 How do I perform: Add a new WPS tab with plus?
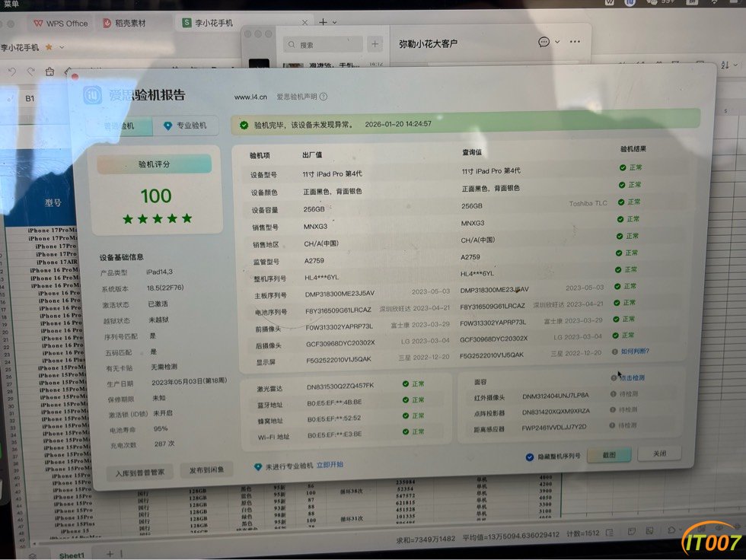click(323, 22)
